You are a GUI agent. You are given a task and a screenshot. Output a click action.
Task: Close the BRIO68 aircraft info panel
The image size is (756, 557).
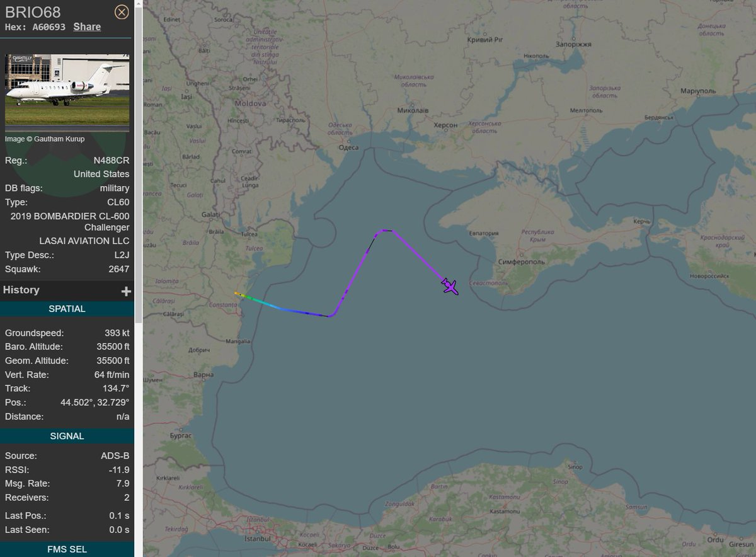coord(122,12)
